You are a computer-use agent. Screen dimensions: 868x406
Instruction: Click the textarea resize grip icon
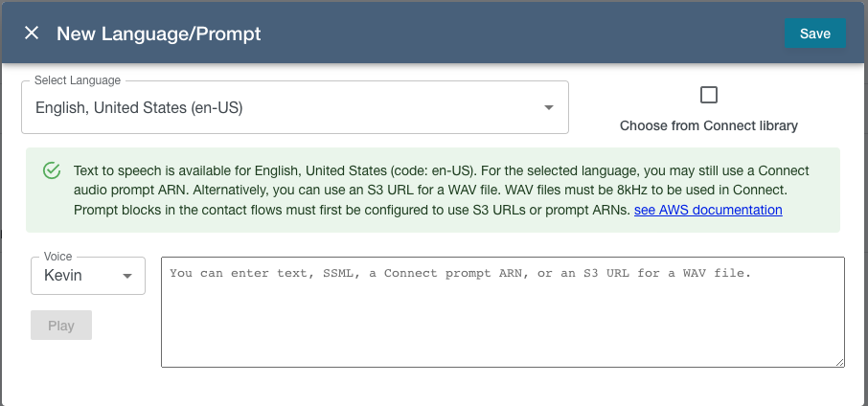(x=840, y=362)
